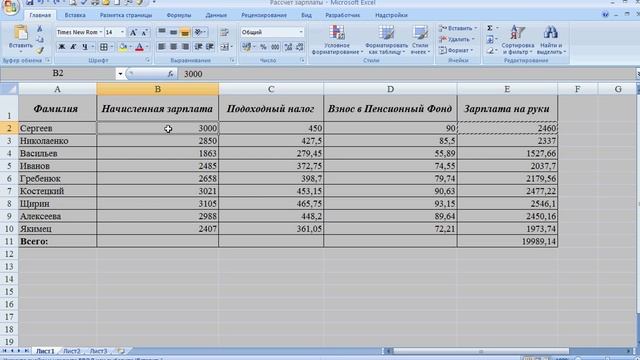
Task: Select row 11 header
Action: [x=9, y=241]
